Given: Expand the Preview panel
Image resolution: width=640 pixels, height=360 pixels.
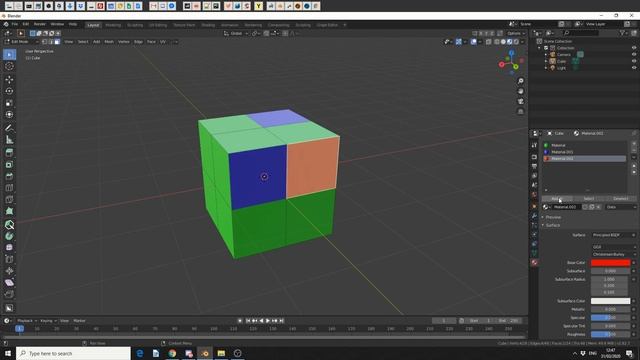Looking at the screenshot, I should coord(553,217).
